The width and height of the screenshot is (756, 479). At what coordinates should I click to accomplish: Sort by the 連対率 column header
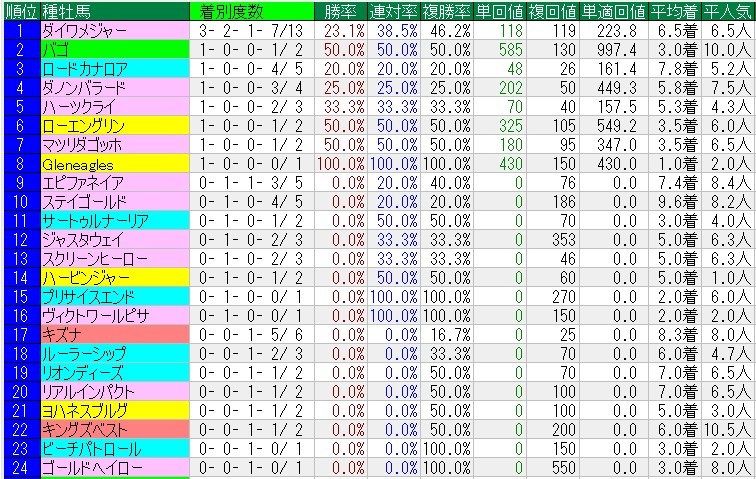pos(393,12)
